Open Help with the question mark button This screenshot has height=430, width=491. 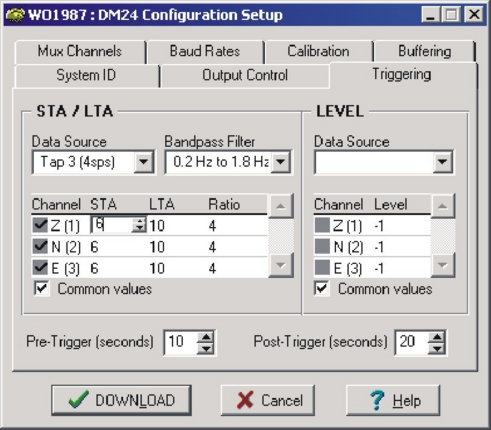pos(393,400)
